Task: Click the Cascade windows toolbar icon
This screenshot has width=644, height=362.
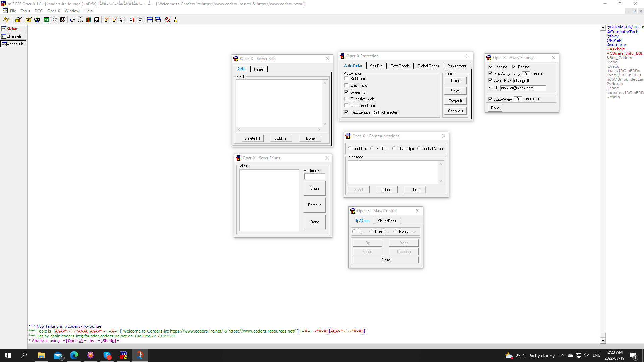Action: tap(158, 20)
